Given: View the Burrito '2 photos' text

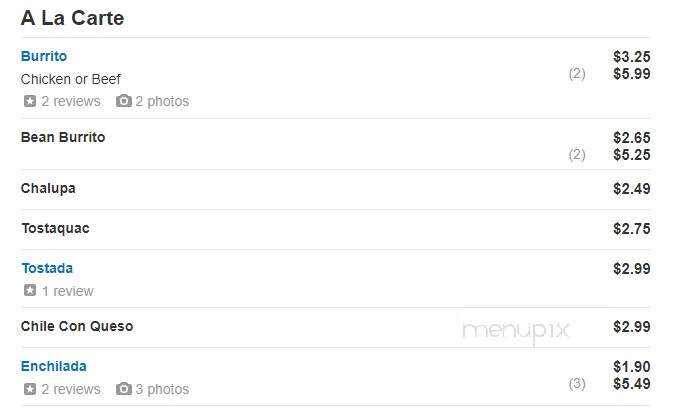Looking at the screenshot, I should pos(162,101).
